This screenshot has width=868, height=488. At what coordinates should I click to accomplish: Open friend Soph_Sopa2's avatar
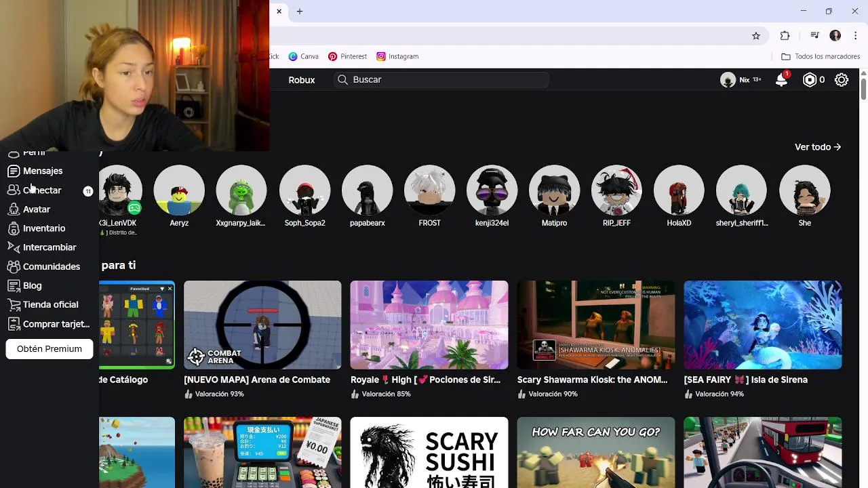[304, 190]
